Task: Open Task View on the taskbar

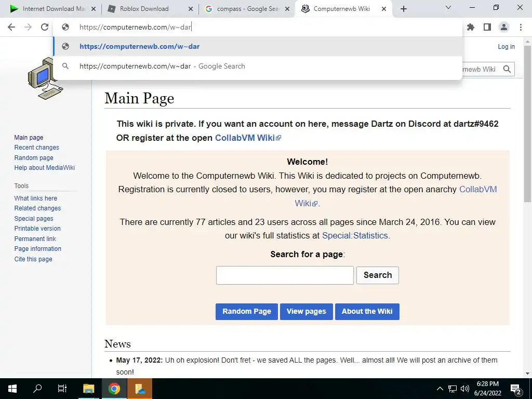Action: click(62, 389)
